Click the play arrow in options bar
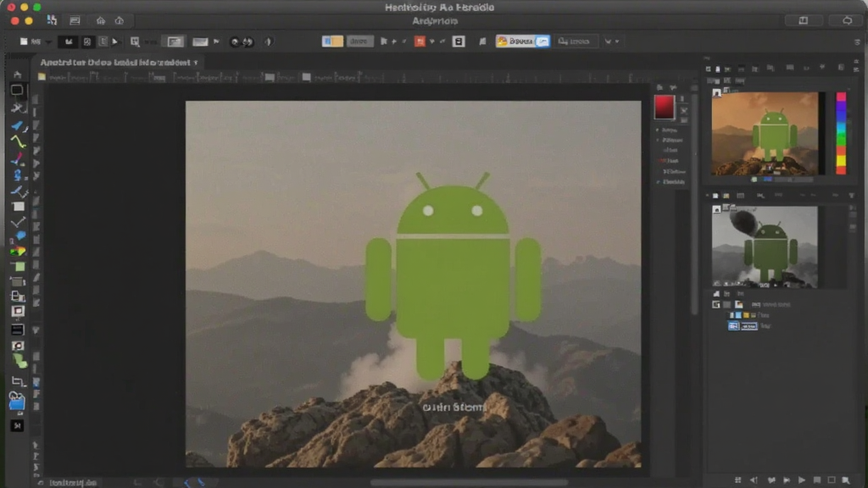The width and height of the screenshot is (868, 488). pos(115,42)
